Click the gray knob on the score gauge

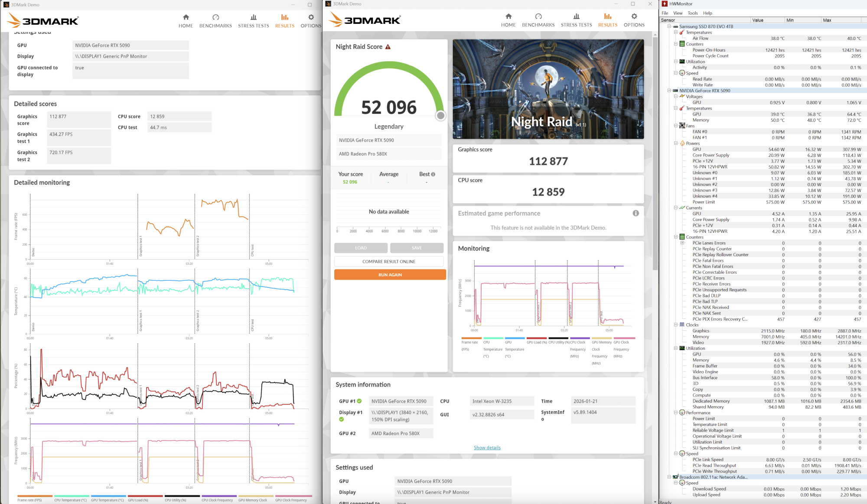(x=440, y=116)
